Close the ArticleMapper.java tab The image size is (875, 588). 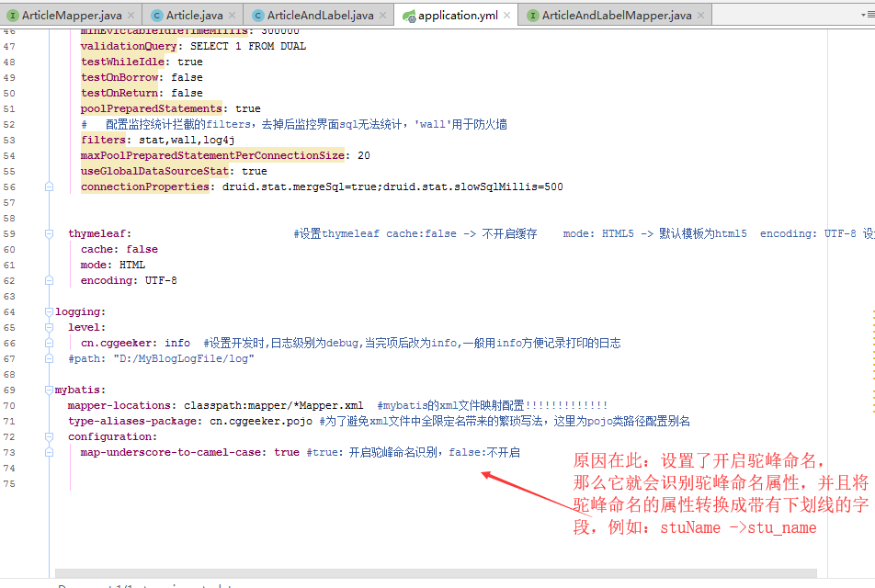click(x=131, y=15)
